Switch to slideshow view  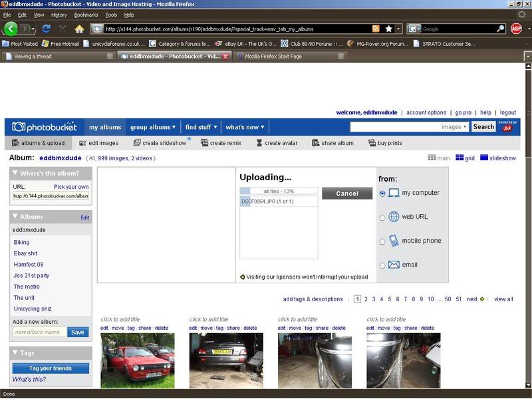(498, 158)
